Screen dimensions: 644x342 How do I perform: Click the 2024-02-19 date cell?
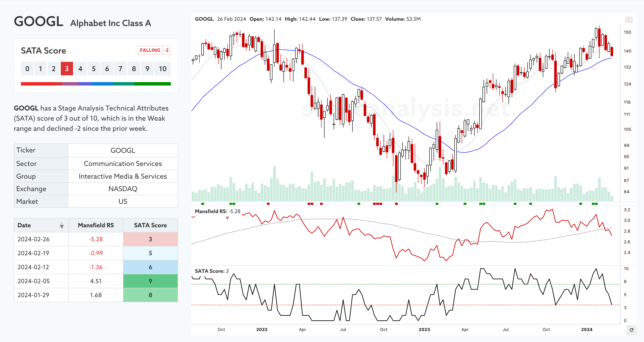pyautogui.click(x=41, y=253)
